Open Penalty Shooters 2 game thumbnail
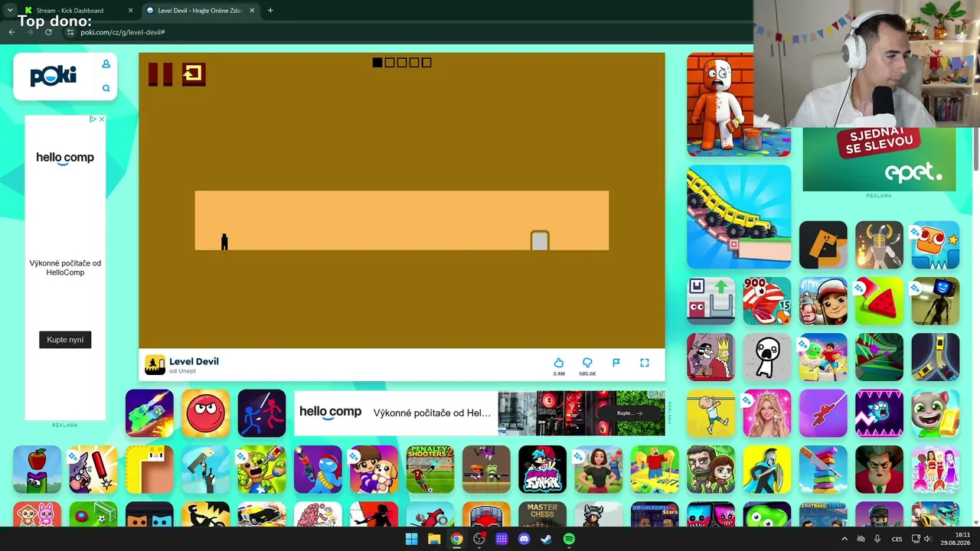The width and height of the screenshot is (980, 551). (x=430, y=470)
